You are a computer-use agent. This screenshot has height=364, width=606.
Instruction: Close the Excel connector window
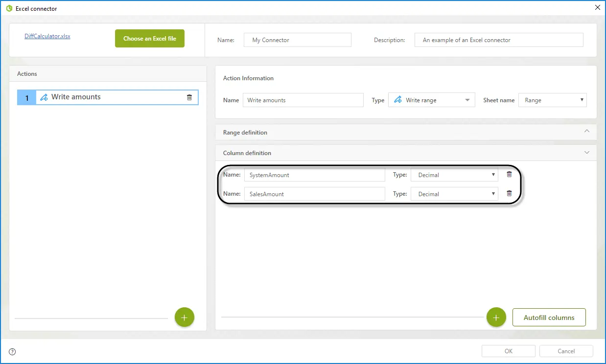pos(597,7)
